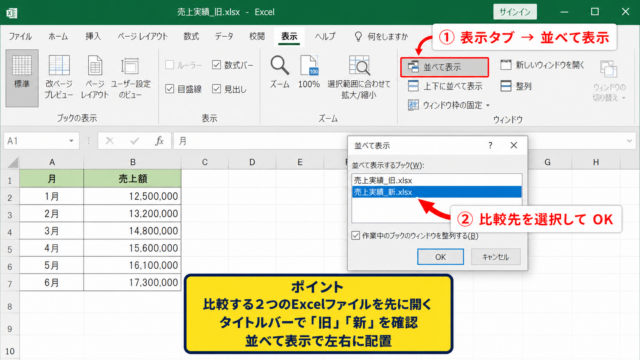
Task: Toggle the 見出し headings checkbox
Action: (216, 89)
